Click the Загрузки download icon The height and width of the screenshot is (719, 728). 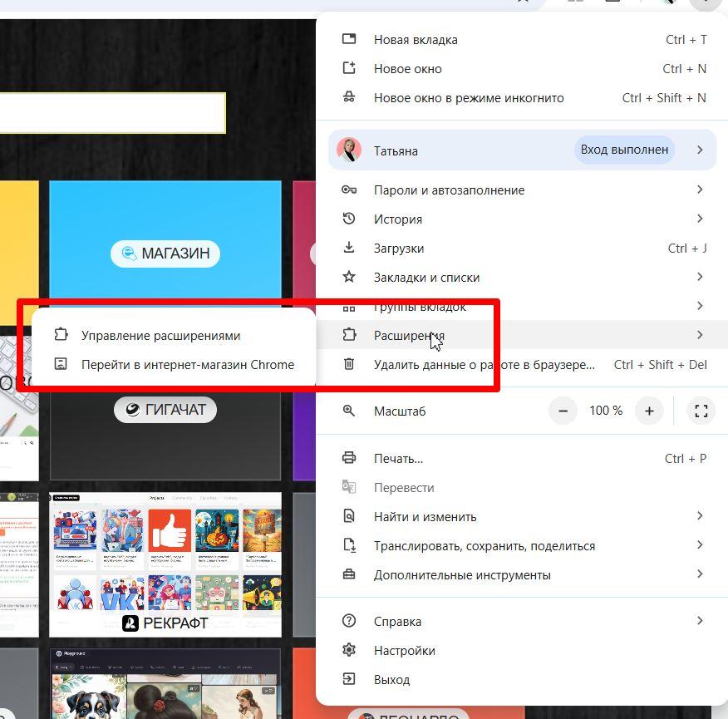coord(349,248)
